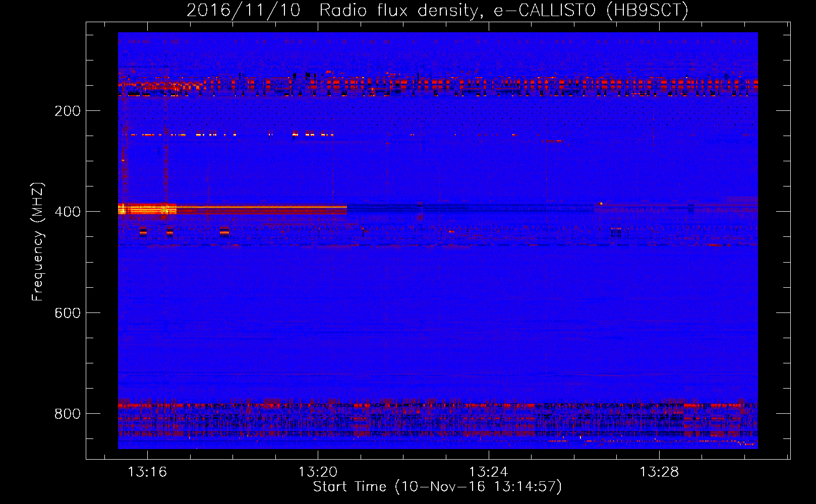Click the '13:16' time tick label
This screenshot has height=504, width=816.
tap(147, 472)
